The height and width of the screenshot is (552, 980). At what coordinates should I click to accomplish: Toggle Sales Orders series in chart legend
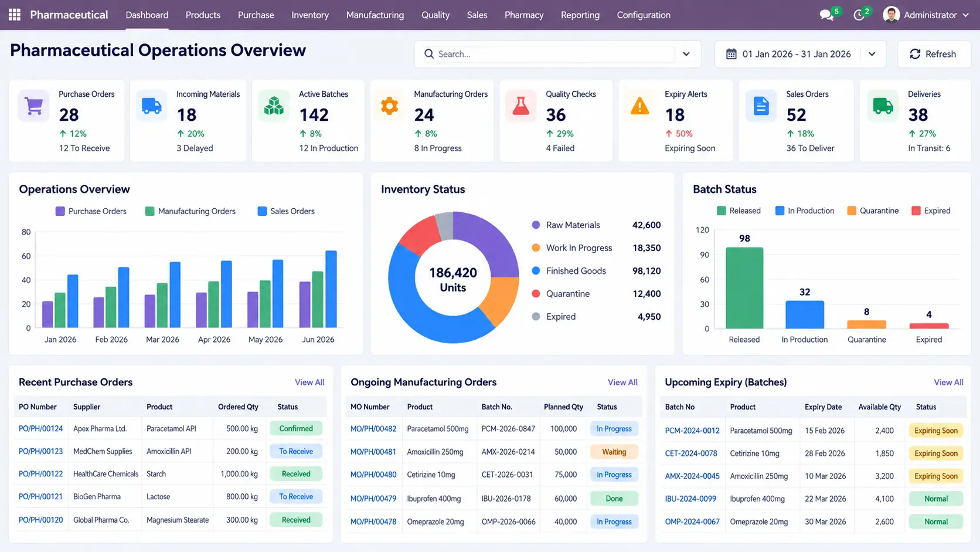(286, 211)
